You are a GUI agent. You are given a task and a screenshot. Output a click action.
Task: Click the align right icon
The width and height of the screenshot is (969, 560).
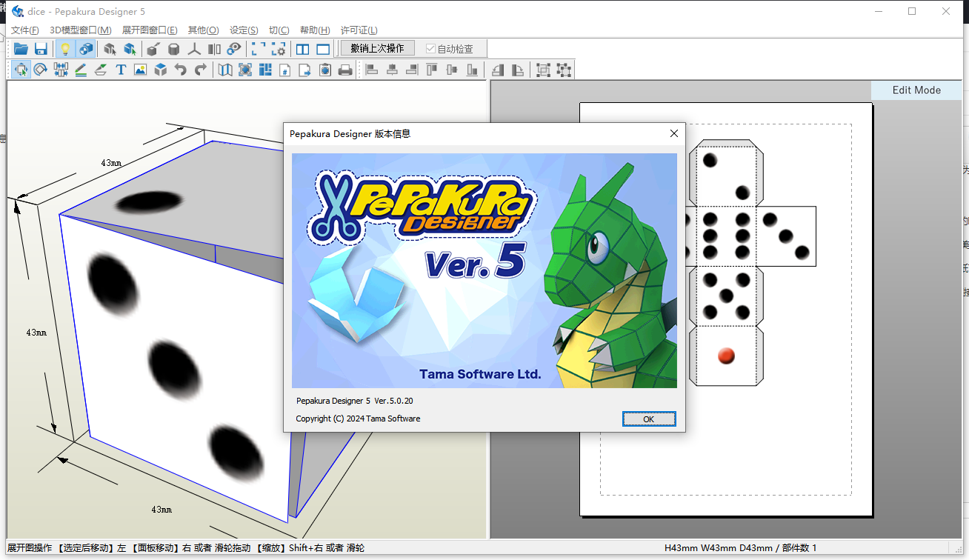pyautogui.click(x=413, y=70)
